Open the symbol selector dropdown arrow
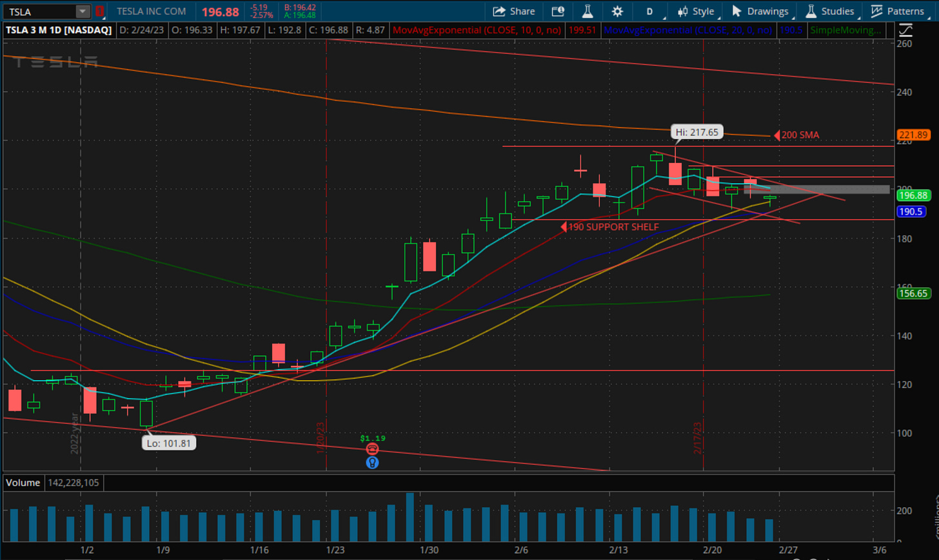Screen dimensions: 939x560 click(x=83, y=12)
